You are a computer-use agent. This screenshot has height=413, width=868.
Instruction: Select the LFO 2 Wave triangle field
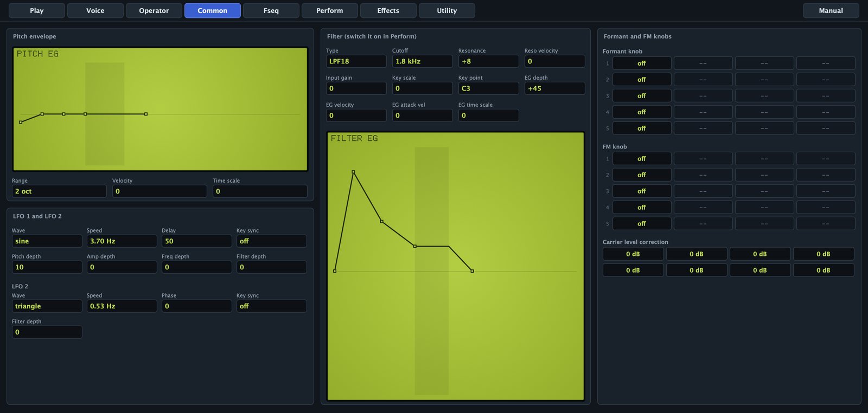click(x=47, y=306)
